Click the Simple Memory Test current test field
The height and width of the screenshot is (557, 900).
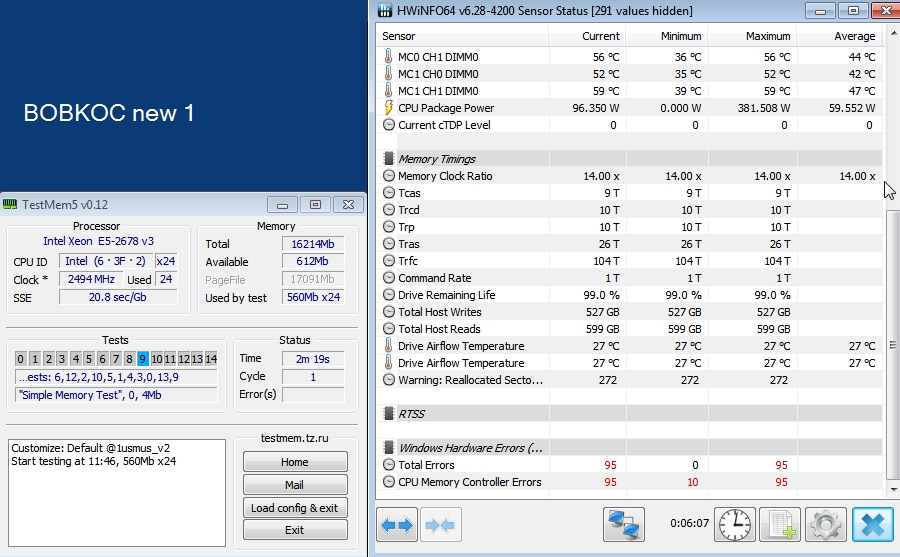pos(116,395)
